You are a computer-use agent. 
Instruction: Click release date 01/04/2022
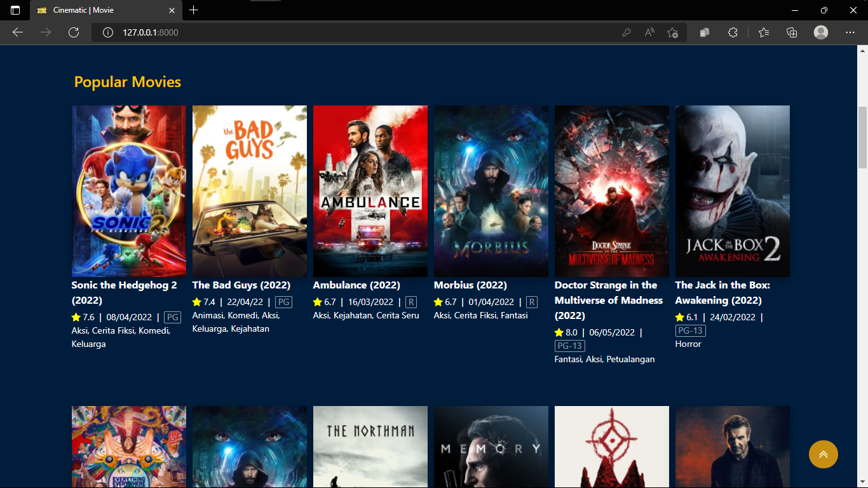[x=491, y=302]
